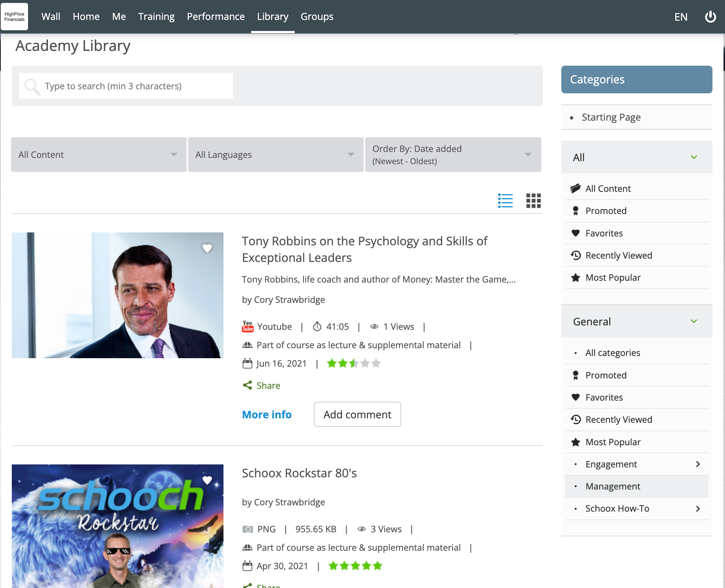Open the Training tab

[156, 17]
